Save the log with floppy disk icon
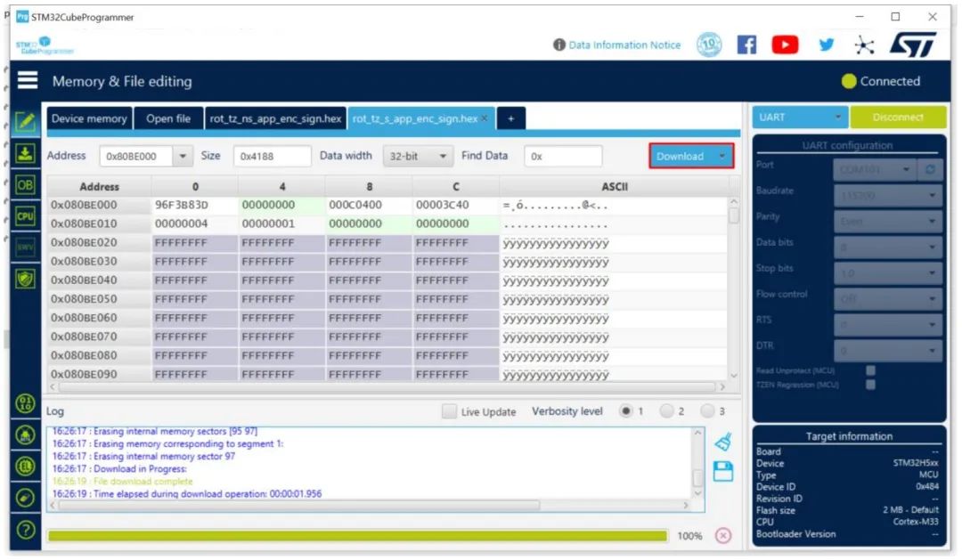The width and height of the screenshot is (962, 560). pos(723,471)
